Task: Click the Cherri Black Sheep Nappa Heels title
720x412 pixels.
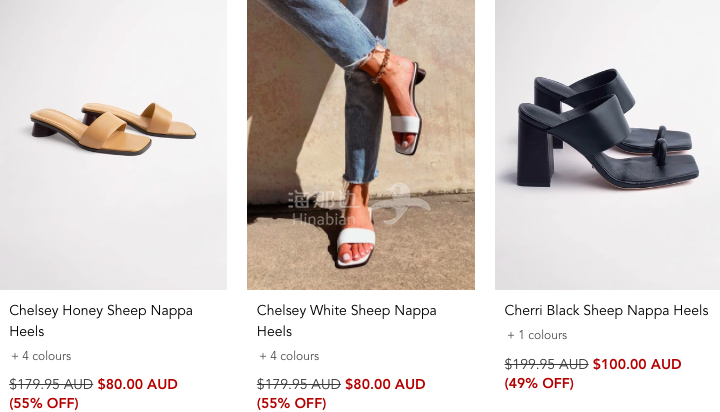Action: pos(606,311)
